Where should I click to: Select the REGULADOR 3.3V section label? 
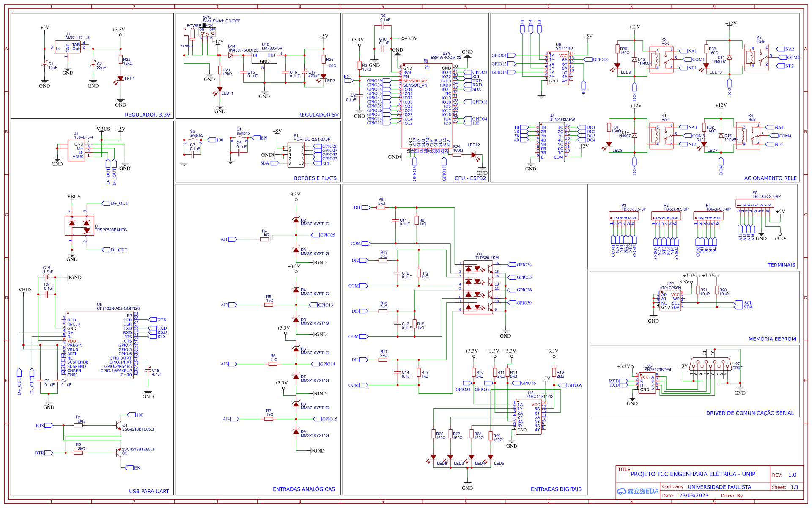click(x=147, y=115)
